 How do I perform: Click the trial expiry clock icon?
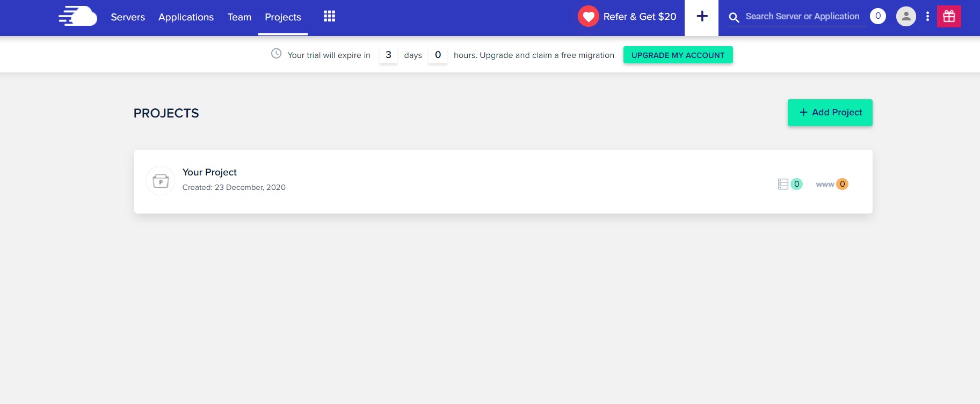(276, 54)
